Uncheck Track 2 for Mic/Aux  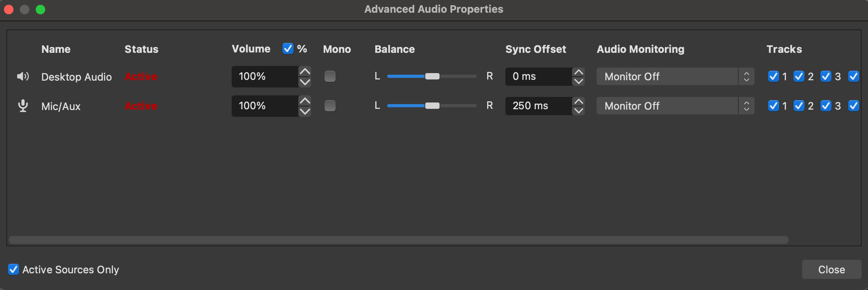coord(799,106)
